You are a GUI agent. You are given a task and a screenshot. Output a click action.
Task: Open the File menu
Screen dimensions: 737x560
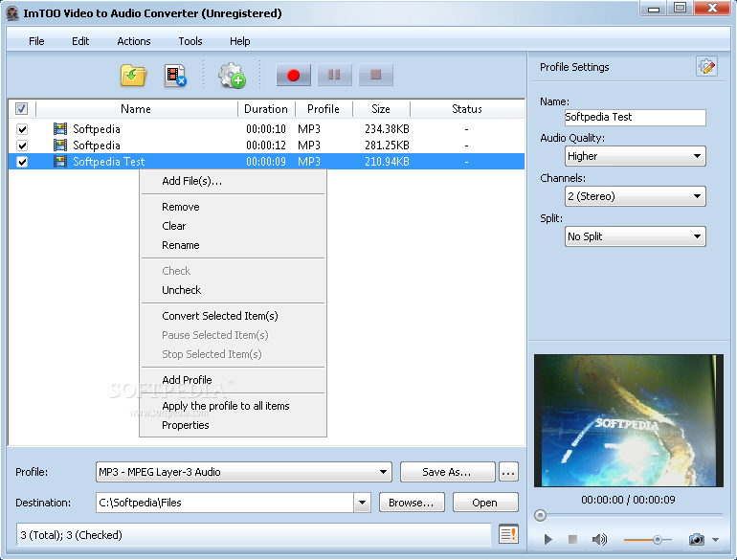click(36, 41)
